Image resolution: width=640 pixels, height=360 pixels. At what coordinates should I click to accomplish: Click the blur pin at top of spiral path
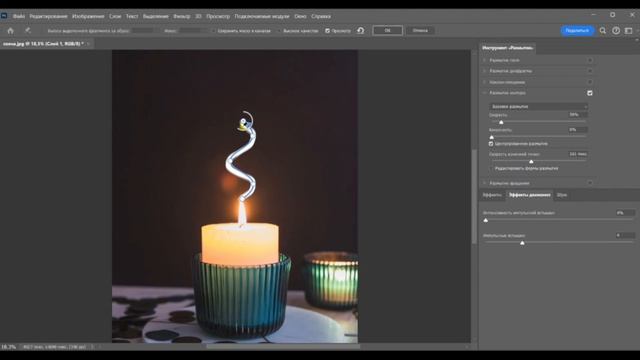(x=243, y=122)
